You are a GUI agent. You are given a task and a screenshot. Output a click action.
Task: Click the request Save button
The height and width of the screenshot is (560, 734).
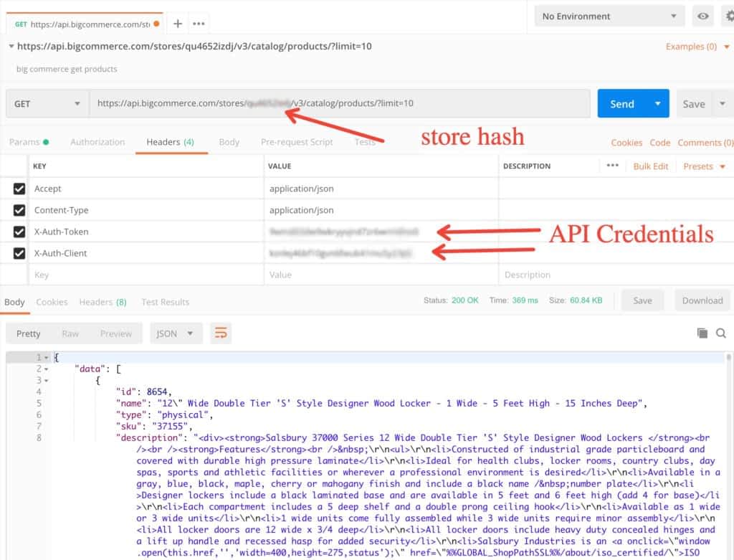tap(694, 103)
